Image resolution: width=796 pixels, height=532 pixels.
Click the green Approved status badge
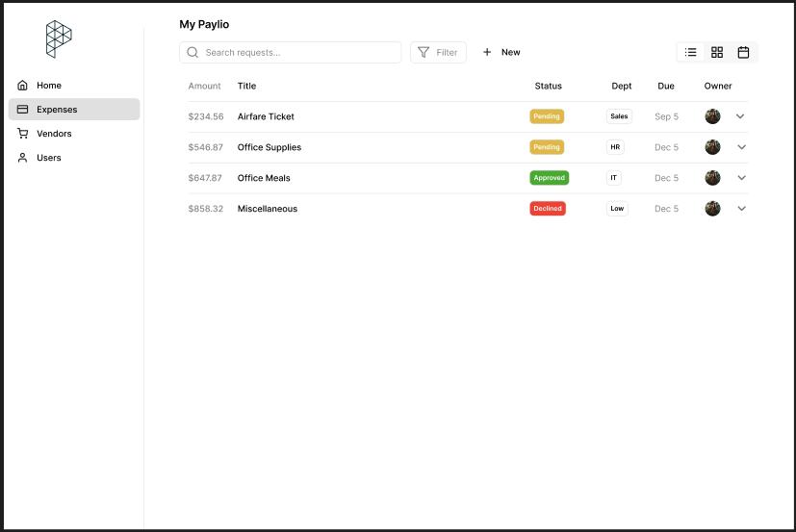point(549,178)
